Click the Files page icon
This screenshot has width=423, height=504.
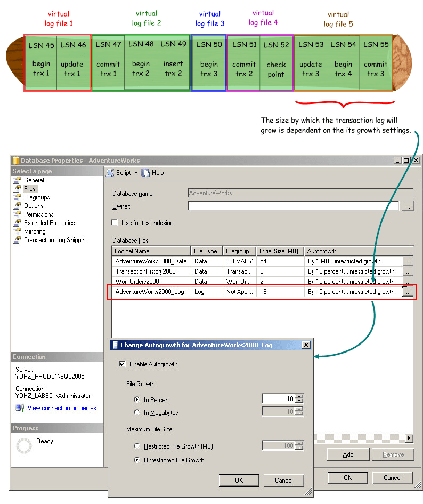coord(17,189)
